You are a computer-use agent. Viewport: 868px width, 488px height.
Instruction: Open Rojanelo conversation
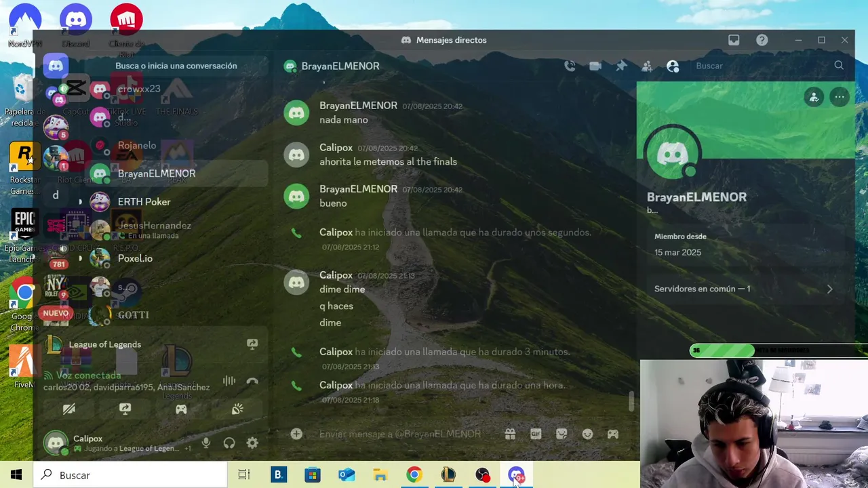pyautogui.click(x=176, y=145)
